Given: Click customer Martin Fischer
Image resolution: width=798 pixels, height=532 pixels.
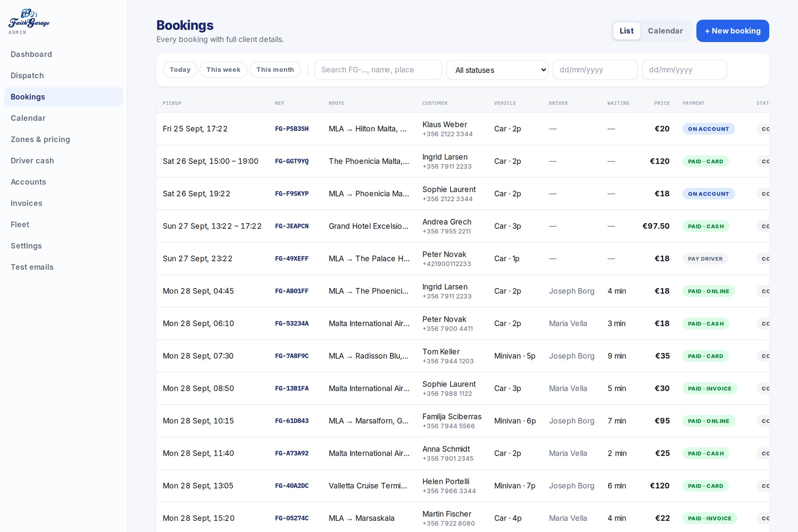Looking at the screenshot, I should point(447,514).
